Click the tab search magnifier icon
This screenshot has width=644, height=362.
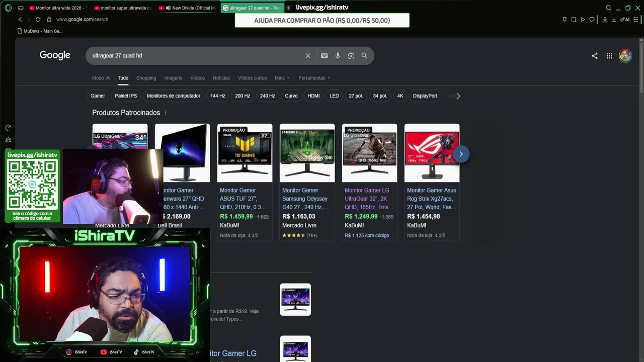coord(608,8)
